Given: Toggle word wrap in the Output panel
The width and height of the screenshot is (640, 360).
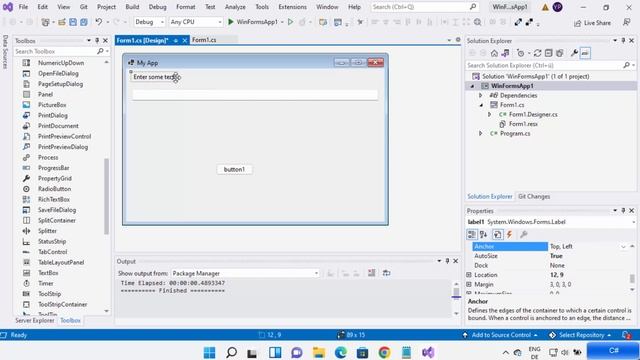Looking at the screenshot, I should (386, 273).
